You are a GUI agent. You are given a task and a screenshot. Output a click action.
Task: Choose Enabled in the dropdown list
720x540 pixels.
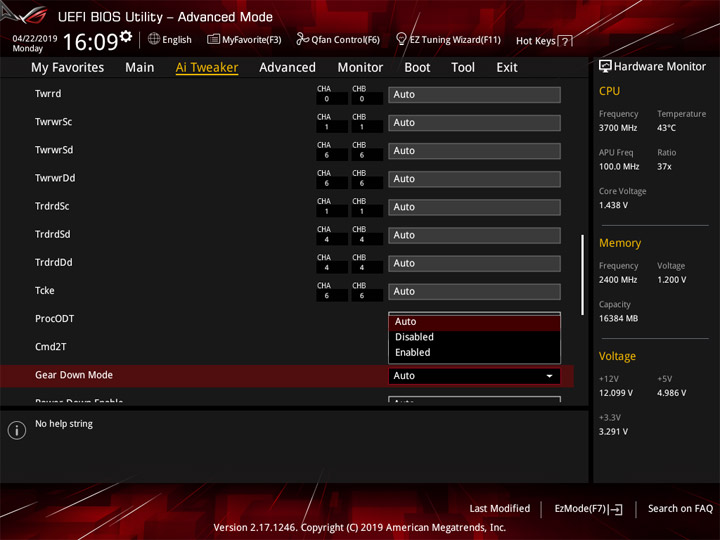click(474, 353)
